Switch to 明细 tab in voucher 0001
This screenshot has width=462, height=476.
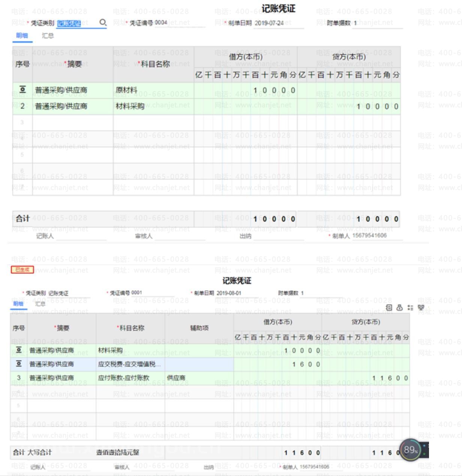[x=18, y=304]
